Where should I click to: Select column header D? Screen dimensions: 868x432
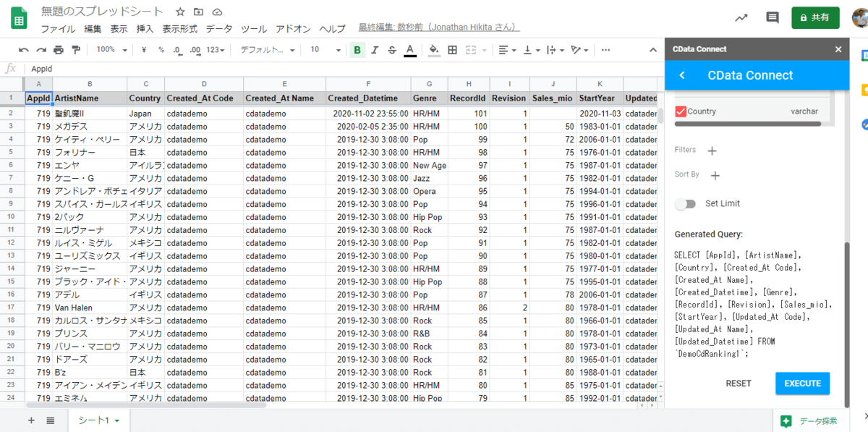(204, 84)
